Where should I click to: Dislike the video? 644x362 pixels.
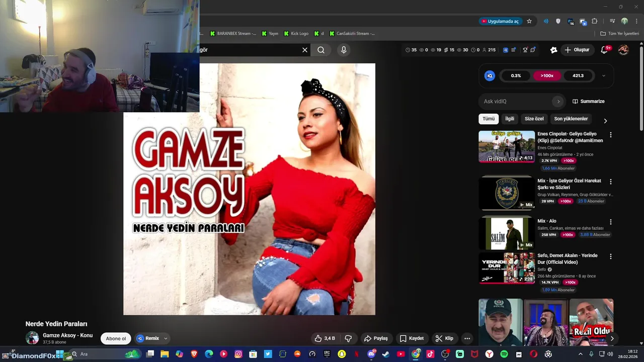[x=348, y=338]
